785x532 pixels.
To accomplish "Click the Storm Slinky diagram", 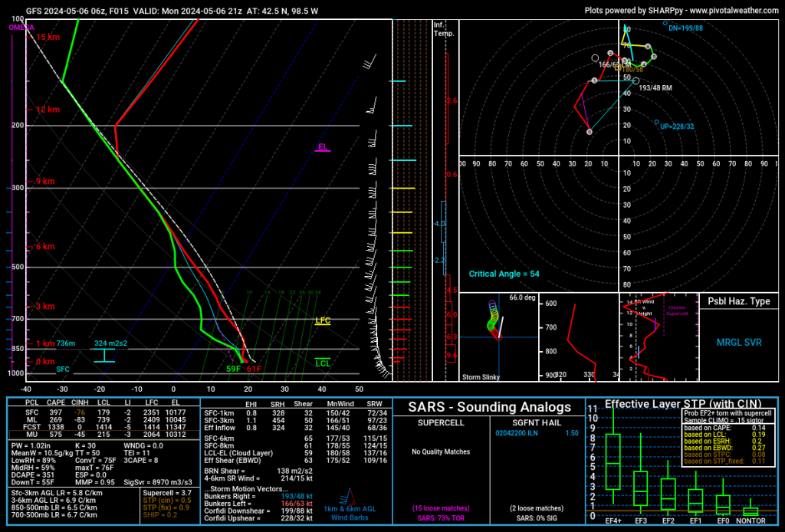I will point(498,336).
